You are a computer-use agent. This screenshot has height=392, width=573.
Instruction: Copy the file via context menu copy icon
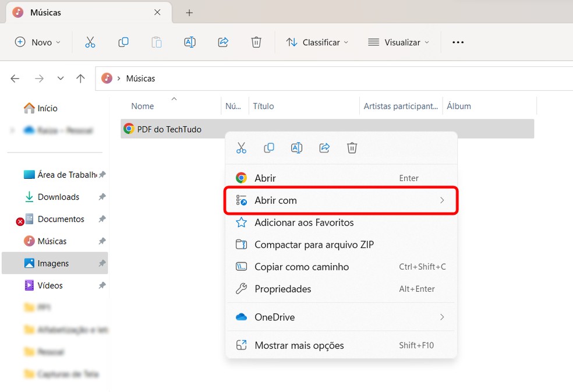tap(268, 147)
